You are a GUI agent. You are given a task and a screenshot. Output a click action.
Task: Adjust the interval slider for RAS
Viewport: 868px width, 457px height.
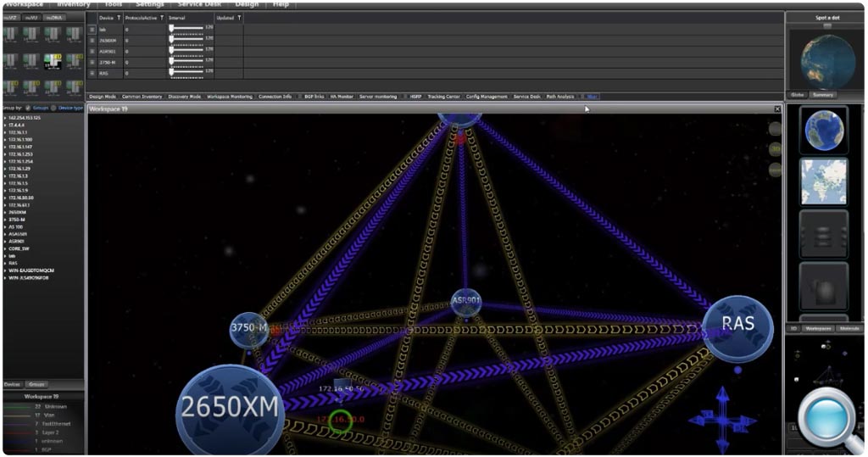coord(186,72)
